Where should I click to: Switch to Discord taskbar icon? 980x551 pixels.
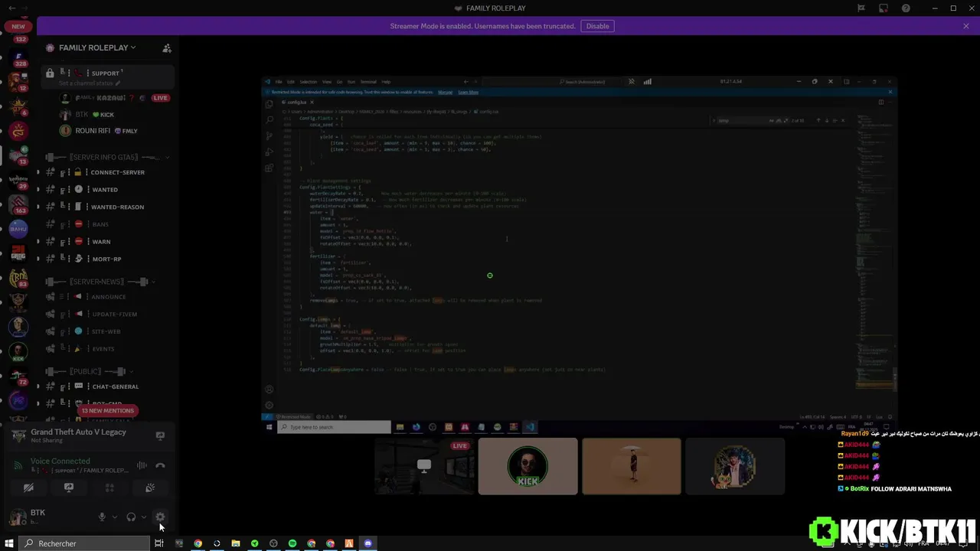tap(368, 543)
